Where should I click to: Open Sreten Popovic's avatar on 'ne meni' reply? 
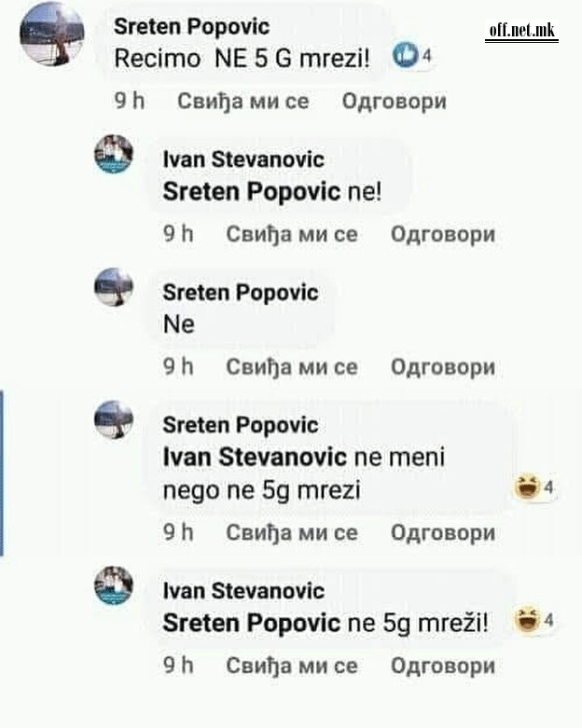(x=114, y=419)
